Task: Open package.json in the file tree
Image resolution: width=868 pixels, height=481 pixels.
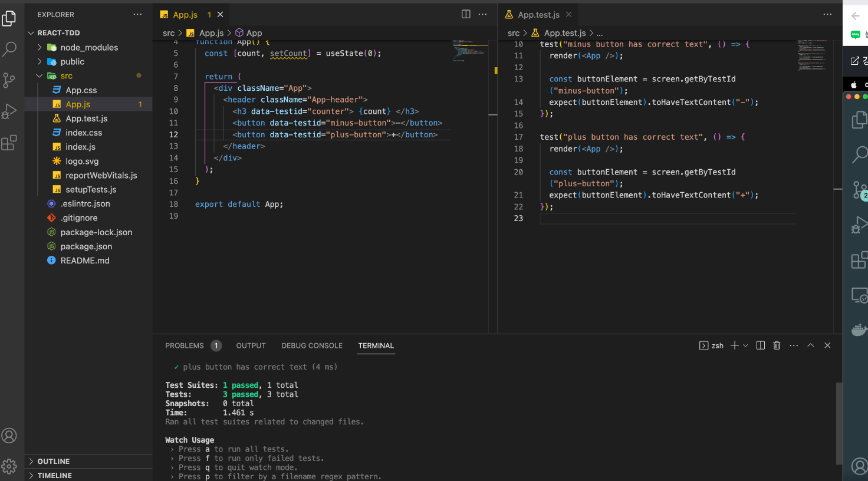Action: 88,246
